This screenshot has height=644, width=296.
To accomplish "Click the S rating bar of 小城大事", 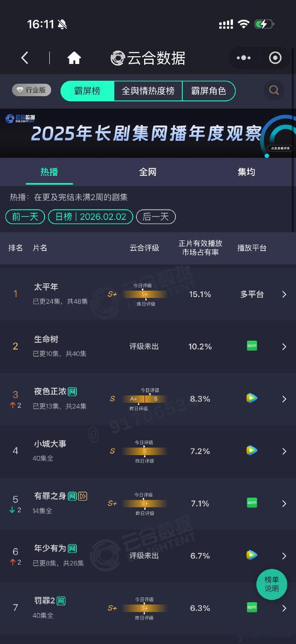I will [x=144, y=450].
